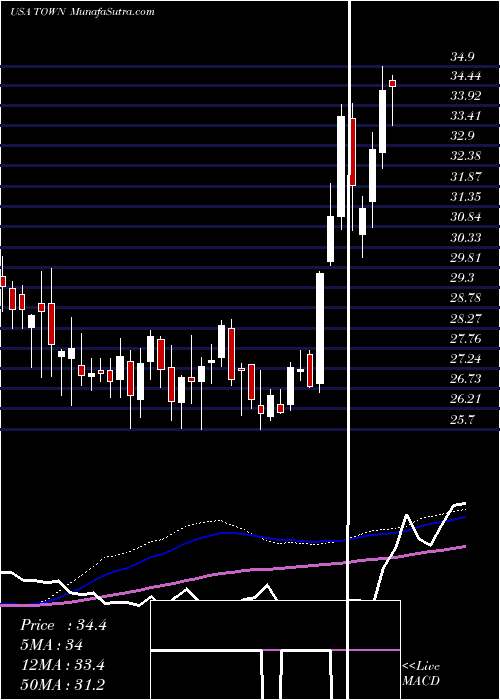Click the tallest white candlestick rising to 29.3
Screen dimensions: 500x700
click(x=320, y=329)
